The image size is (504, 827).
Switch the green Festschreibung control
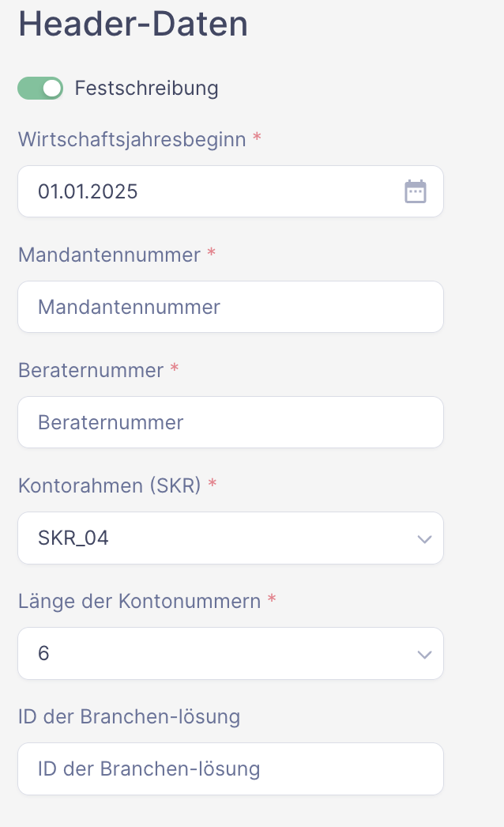(x=40, y=88)
